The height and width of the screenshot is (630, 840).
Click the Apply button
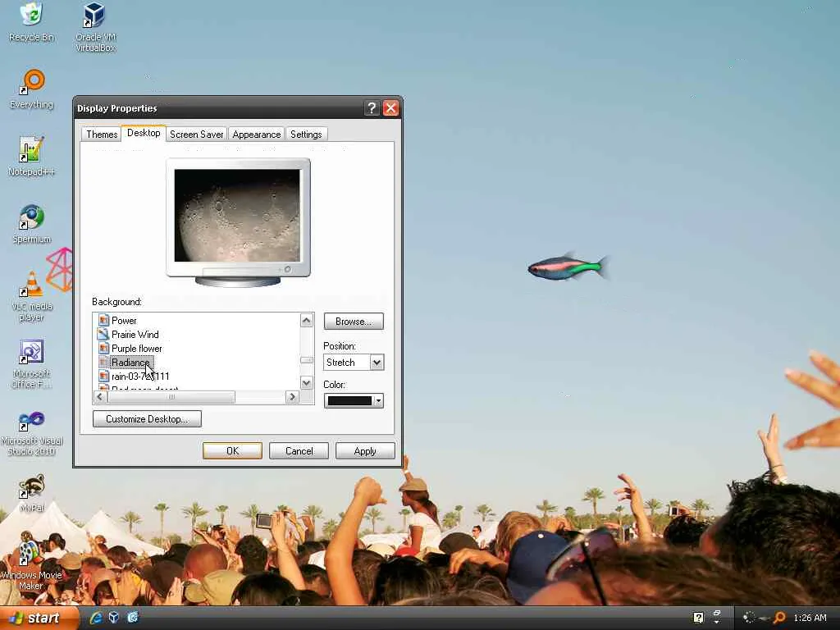[x=365, y=451]
